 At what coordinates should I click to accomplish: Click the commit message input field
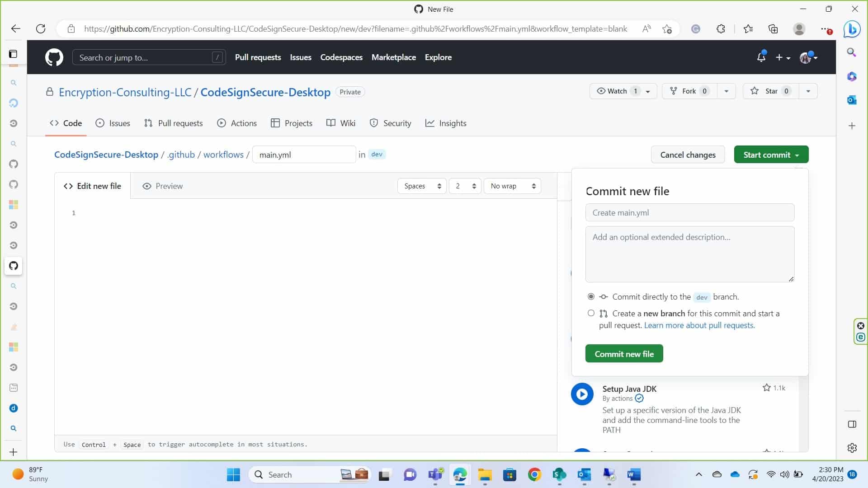pos(689,213)
